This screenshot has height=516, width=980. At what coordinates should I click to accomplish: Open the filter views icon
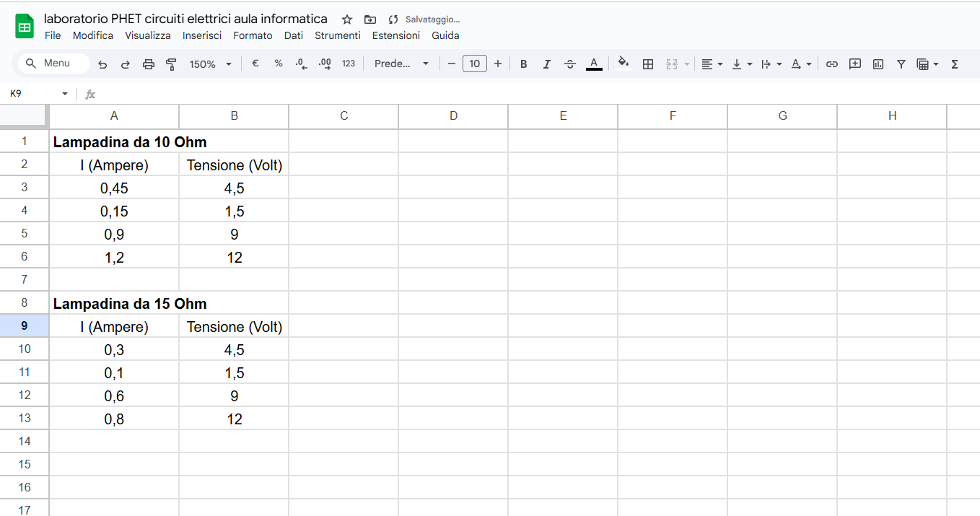tap(922, 64)
